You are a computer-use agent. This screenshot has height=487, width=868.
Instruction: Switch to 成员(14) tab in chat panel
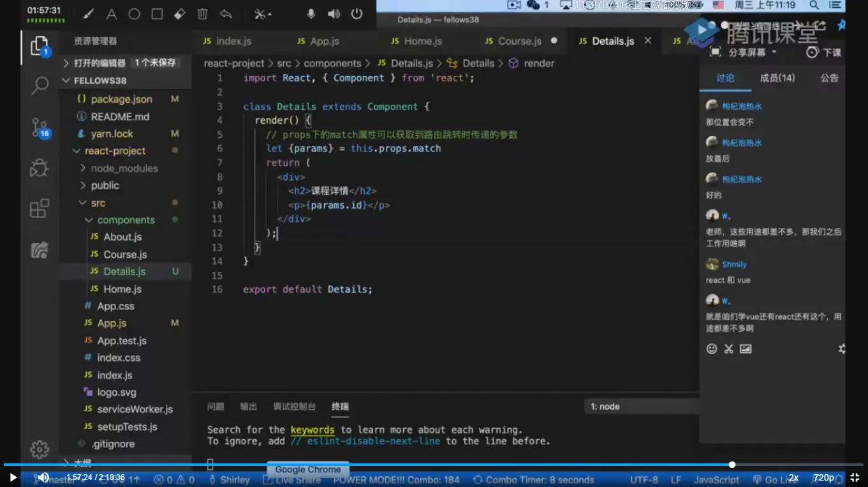(777, 78)
